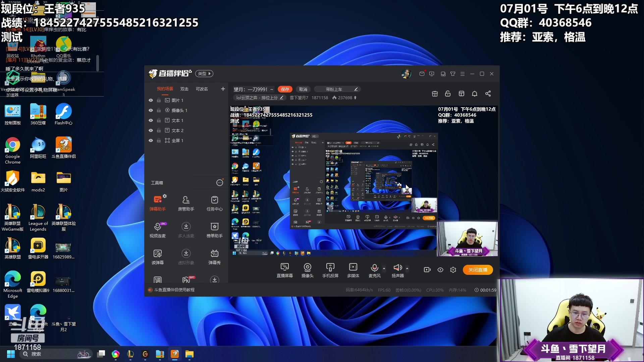Open toolbox more options button

coord(220,183)
